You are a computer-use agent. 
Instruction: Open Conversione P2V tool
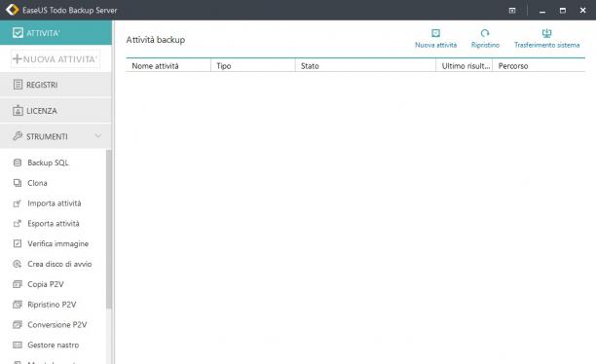[57, 324]
